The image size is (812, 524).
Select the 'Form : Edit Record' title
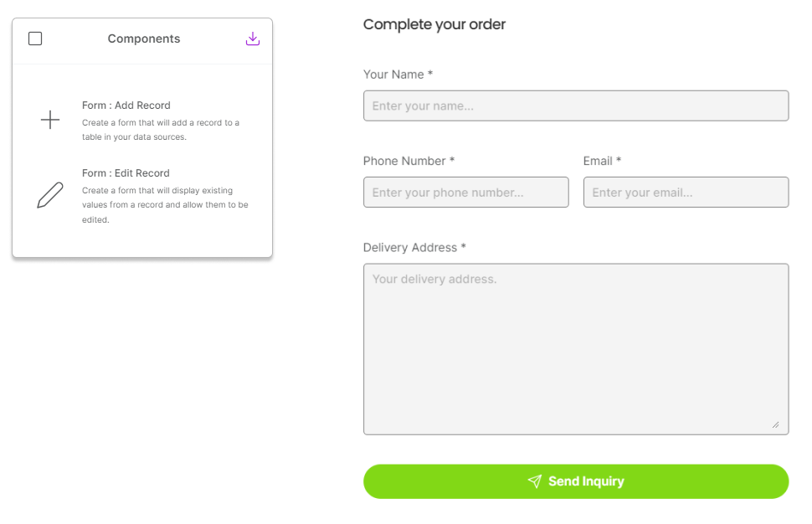126,173
